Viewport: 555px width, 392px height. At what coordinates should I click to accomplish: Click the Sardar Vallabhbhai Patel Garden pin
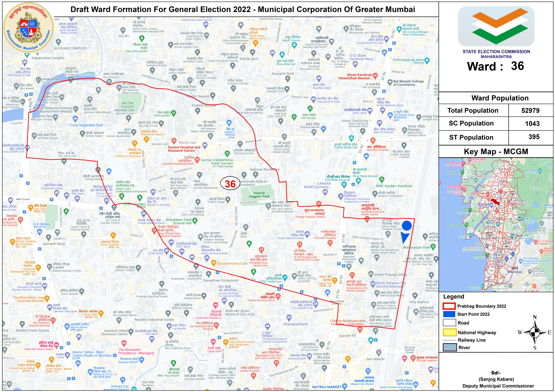227,153
